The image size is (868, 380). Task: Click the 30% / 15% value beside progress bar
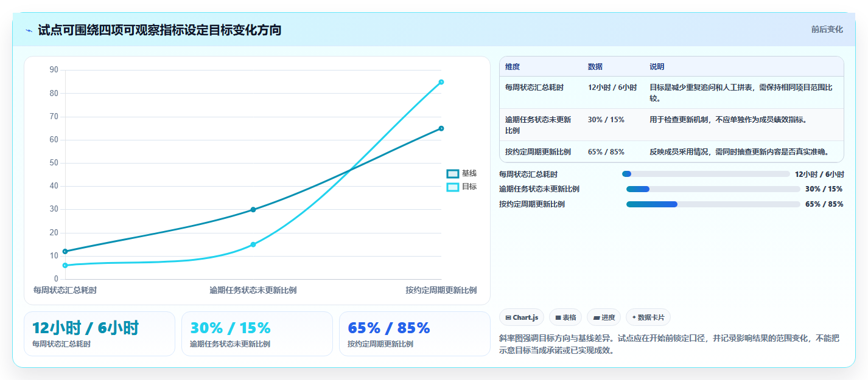click(x=824, y=189)
